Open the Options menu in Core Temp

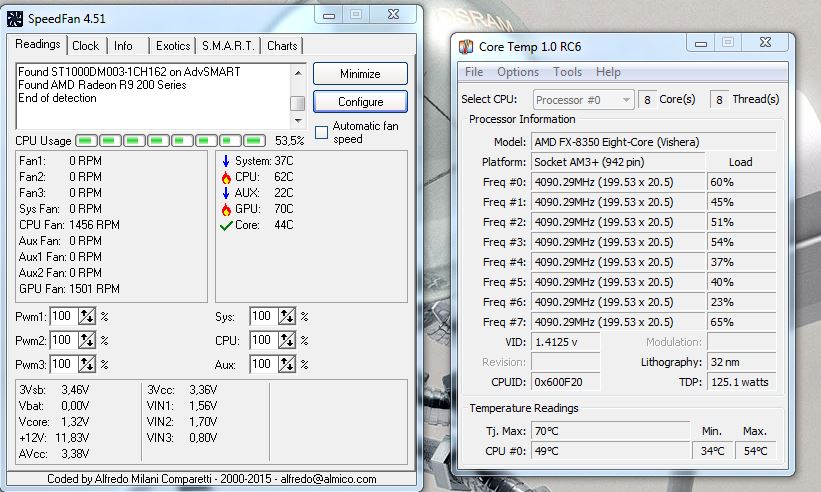pos(518,72)
